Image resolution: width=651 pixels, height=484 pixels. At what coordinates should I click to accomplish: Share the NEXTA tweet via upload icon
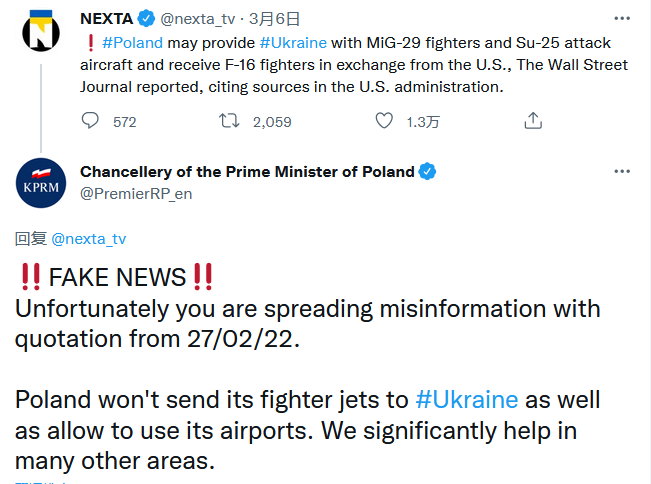click(533, 121)
